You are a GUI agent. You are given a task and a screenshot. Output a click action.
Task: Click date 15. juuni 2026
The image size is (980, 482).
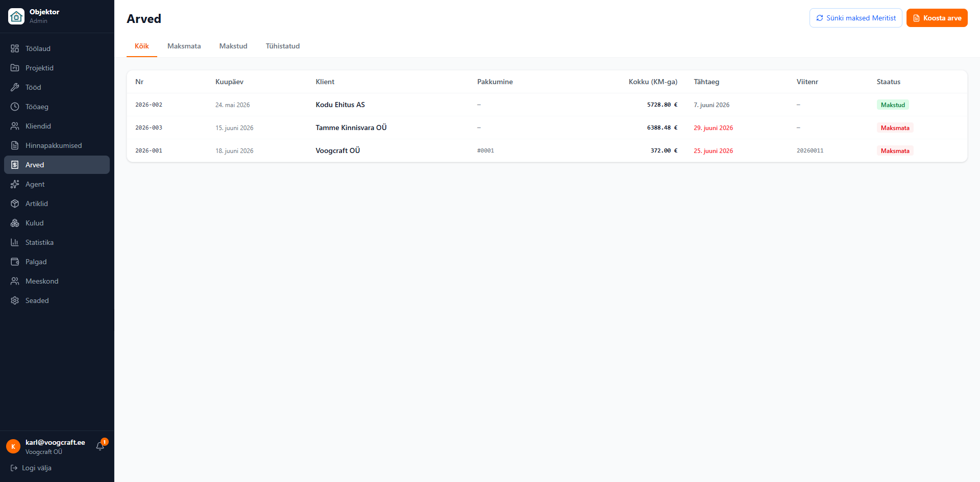coord(234,128)
